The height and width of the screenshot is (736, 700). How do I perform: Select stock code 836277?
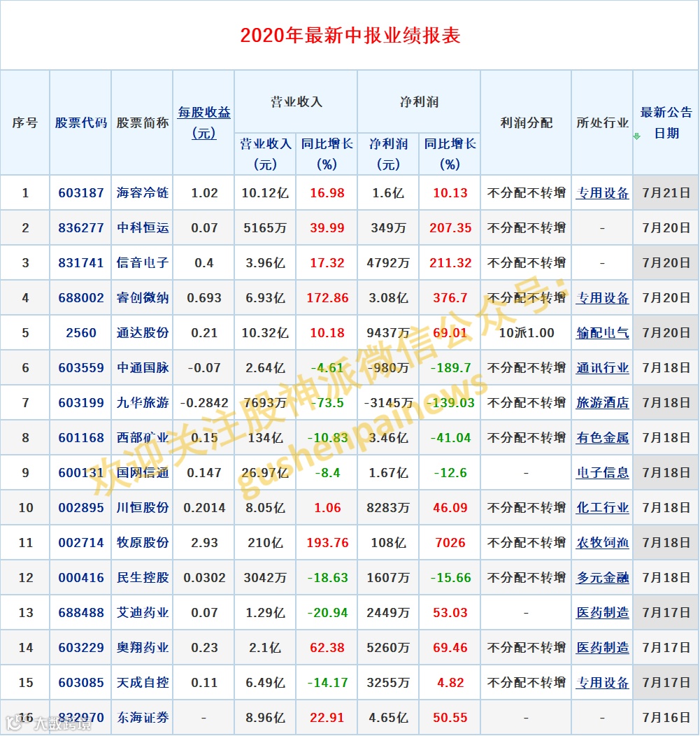pyautogui.click(x=80, y=228)
